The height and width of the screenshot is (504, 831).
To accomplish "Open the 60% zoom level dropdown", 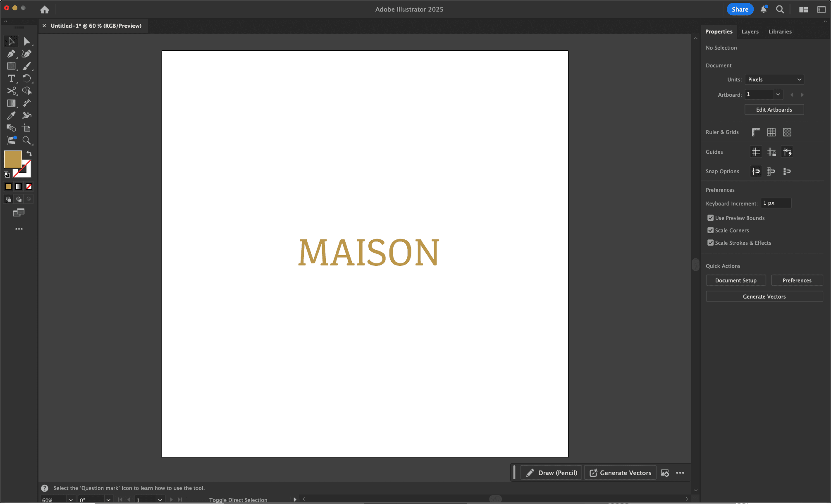I will click(x=71, y=500).
